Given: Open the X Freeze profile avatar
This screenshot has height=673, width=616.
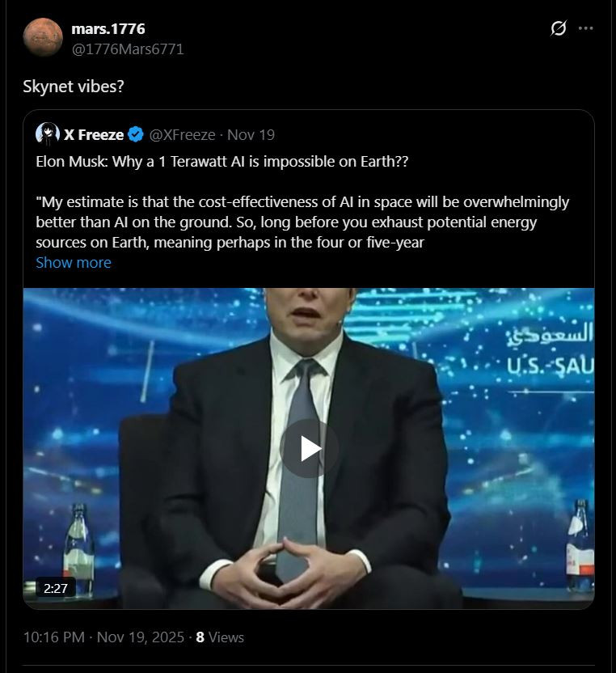Looking at the screenshot, I should (48, 134).
